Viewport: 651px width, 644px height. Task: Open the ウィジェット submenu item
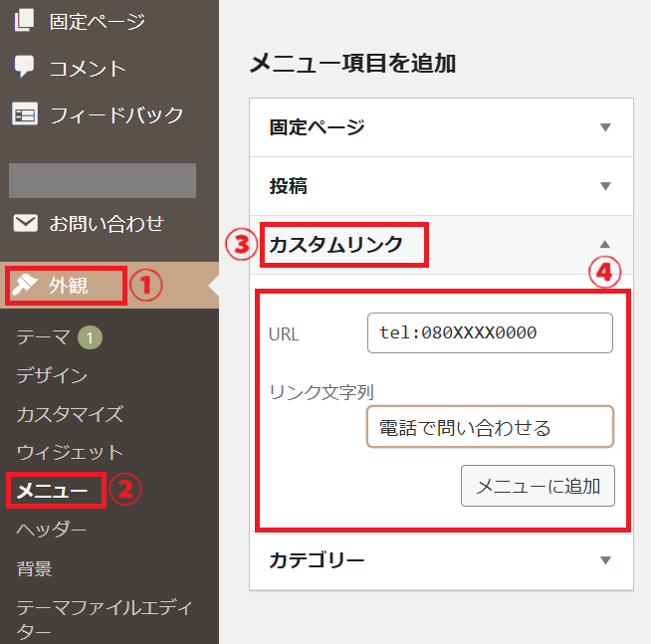[70, 452]
